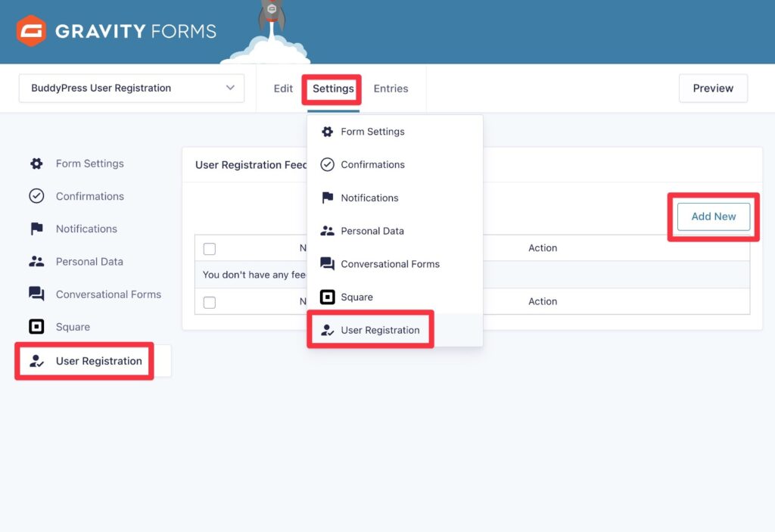Click the checkmark icon beside sidebar Confirmations
Screen dimensions: 775x532
pyautogui.click(x=36, y=196)
